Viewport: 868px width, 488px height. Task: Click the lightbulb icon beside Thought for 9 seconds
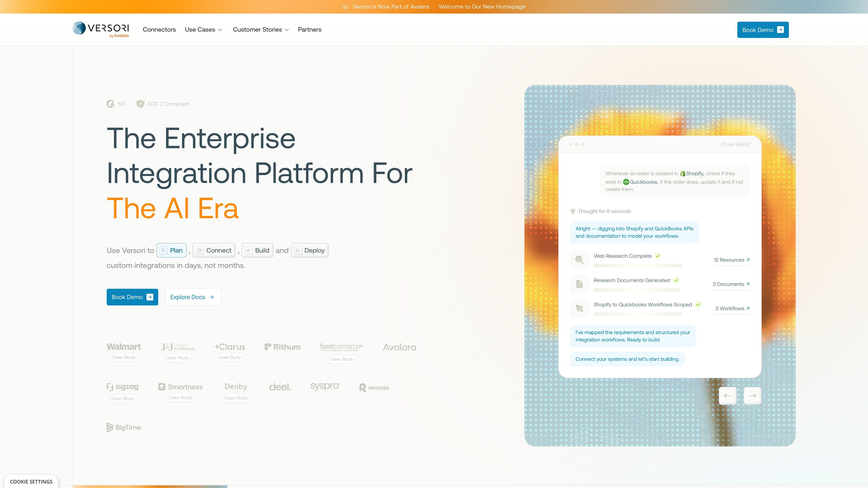tap(573, 211)
